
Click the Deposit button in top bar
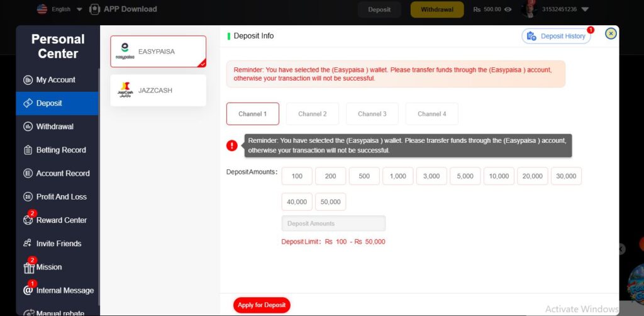(379, 9)
